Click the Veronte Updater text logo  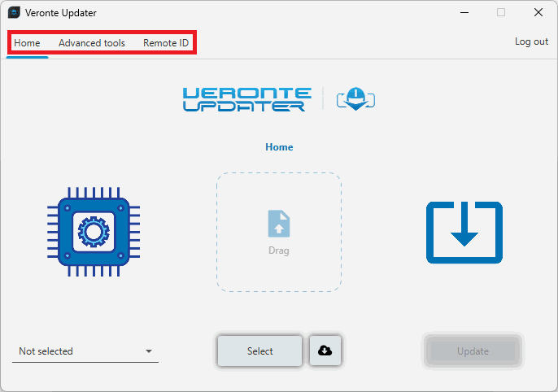coord(247,99)
